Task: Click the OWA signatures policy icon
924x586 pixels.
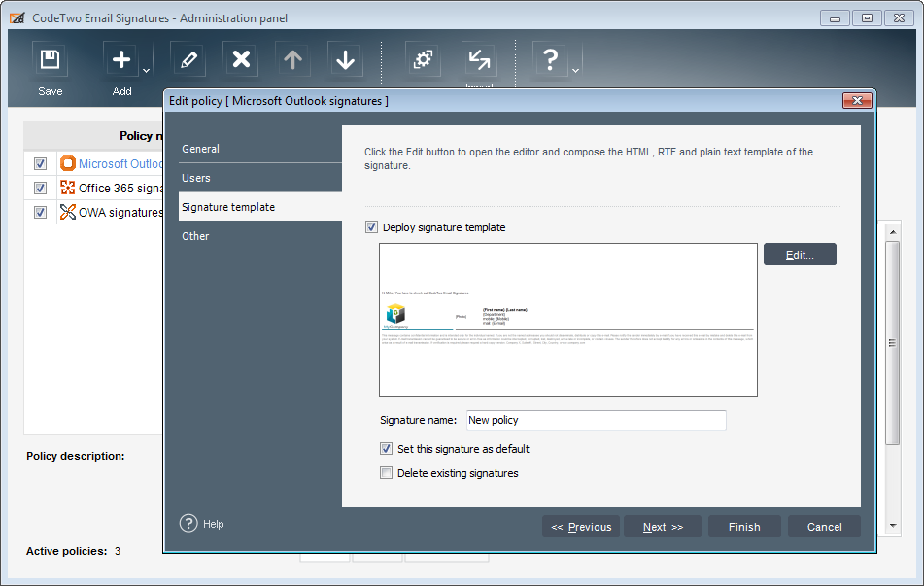Action: point(68,212)
